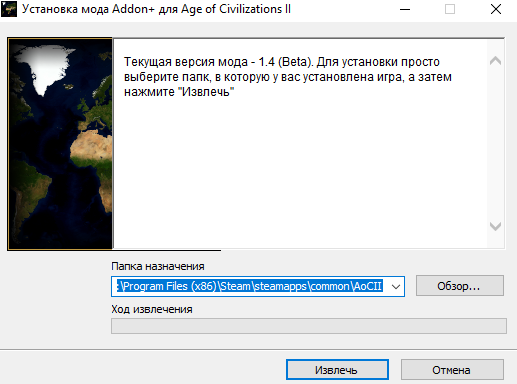517x384 pixels.
Task: Click inside the destination folder path field
Action: (250, 286)
